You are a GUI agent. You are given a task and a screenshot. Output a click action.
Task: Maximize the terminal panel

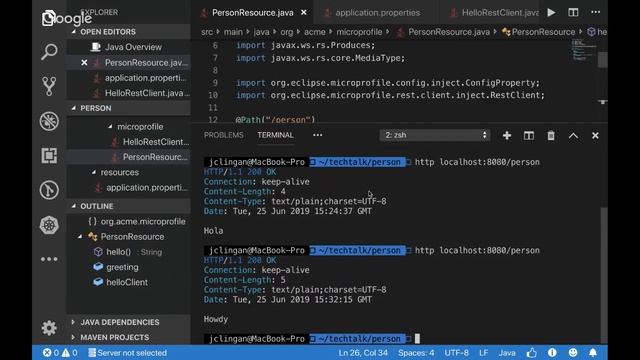tap(573, 136)
